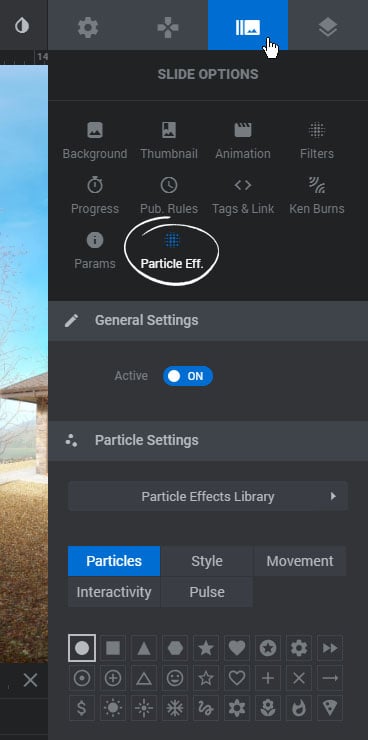Image resolution: width=368 pixels, height=740 pixels.
Task: Collapse the Particle Settings section
Action: click(x=208, y=440)
